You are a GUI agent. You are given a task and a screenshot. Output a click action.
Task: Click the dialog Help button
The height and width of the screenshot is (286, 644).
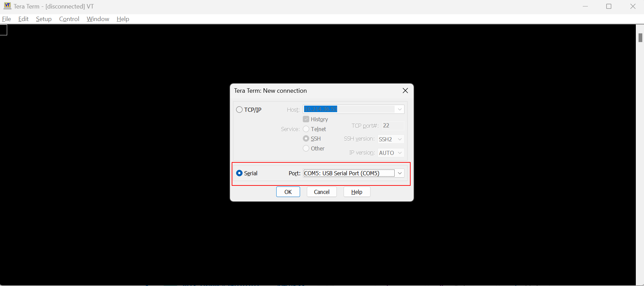(x=357, y=192)
